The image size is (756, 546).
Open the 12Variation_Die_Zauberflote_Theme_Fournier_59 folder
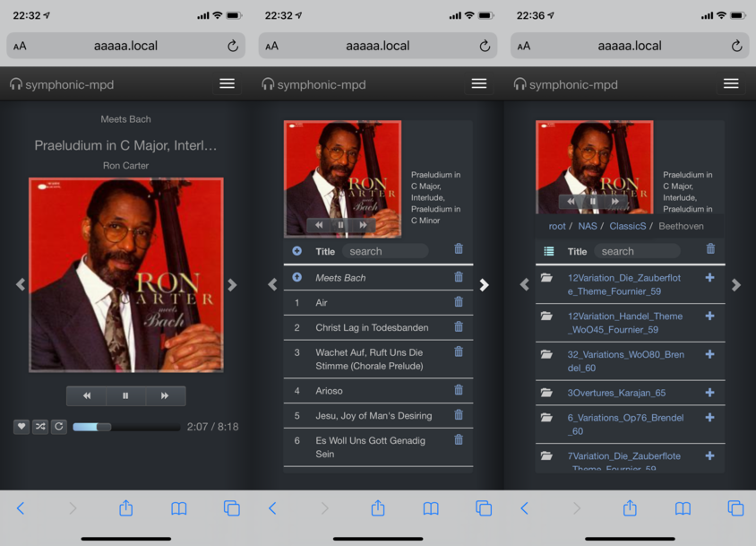tap(623, 284)
